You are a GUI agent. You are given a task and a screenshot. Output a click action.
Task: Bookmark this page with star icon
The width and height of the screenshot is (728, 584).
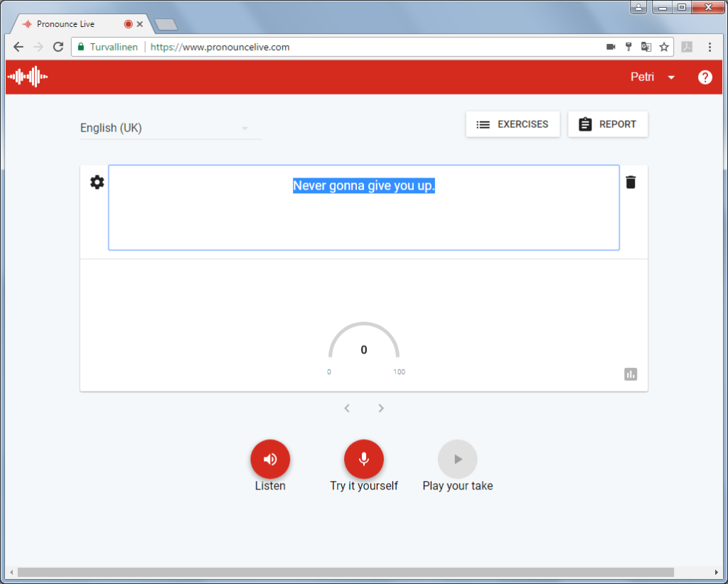tap(664, 47)
